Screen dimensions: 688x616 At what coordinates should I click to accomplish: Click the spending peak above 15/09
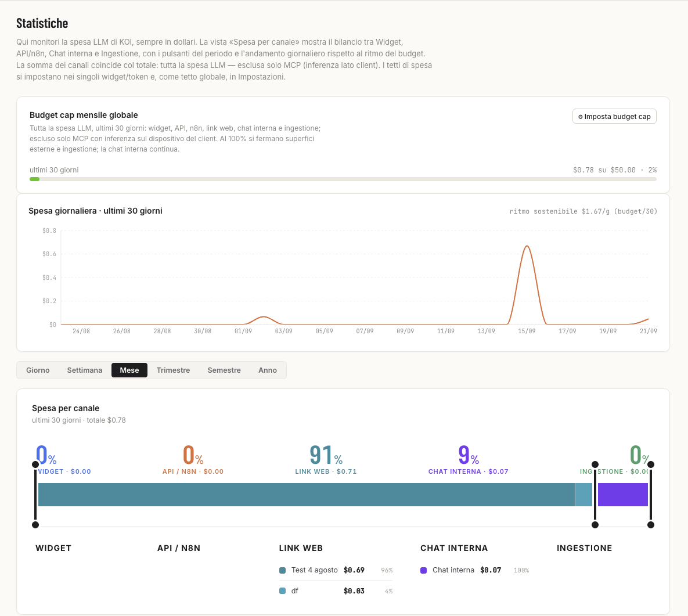click(x=527, y=247)
